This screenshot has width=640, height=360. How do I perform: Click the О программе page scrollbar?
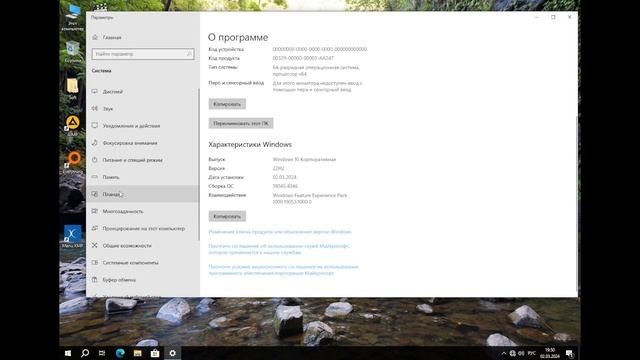coord(576,203)
